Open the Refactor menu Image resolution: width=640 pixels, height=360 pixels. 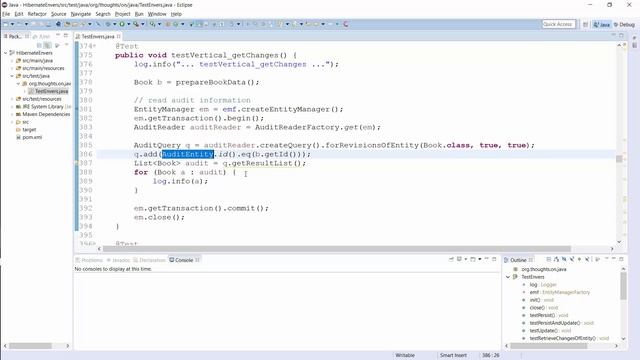pyautogui.click(x=37, y=14)
